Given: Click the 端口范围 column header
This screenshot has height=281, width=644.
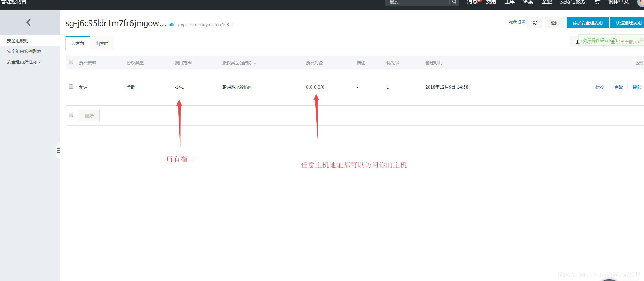Looking at the screenshot, I should [x=183, y=63].
